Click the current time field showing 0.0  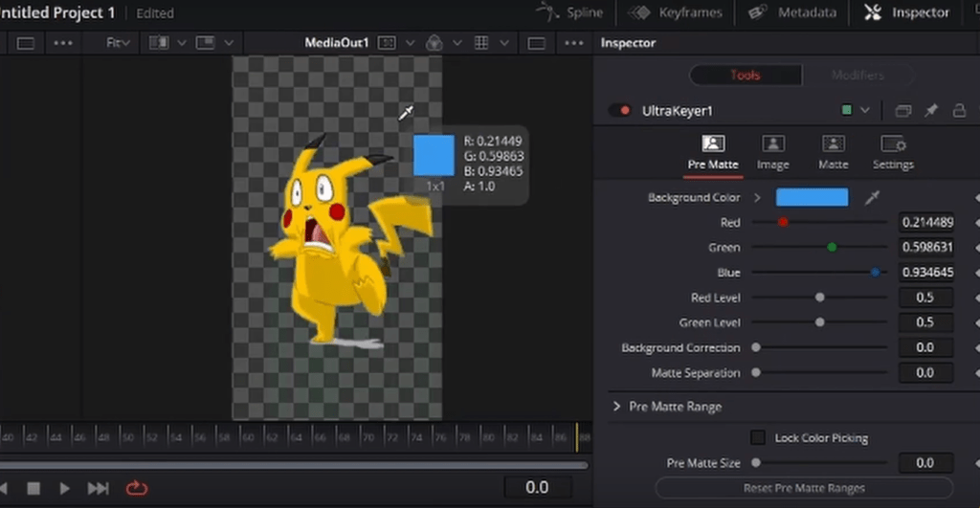tap(537, 487)
